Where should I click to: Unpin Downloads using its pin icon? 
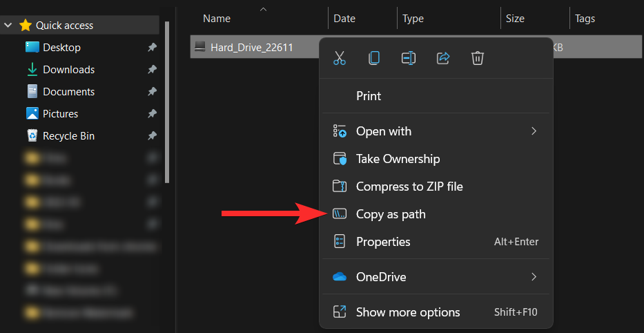pos(152,70)
